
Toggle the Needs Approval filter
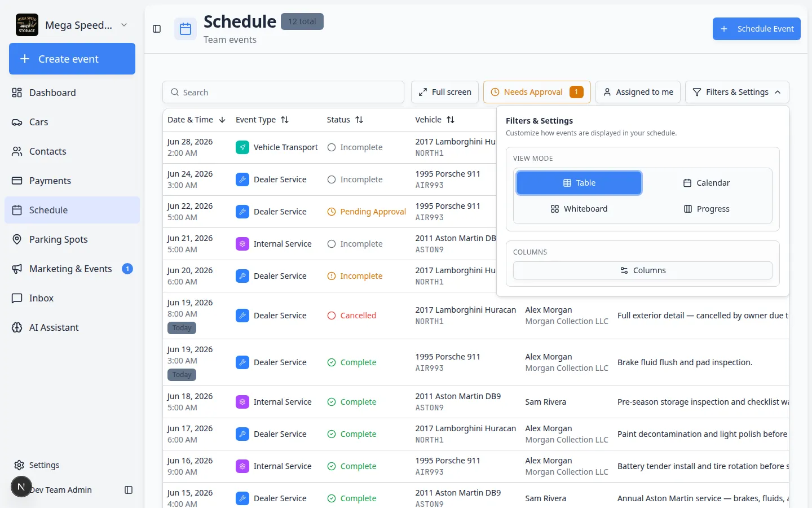537,92
